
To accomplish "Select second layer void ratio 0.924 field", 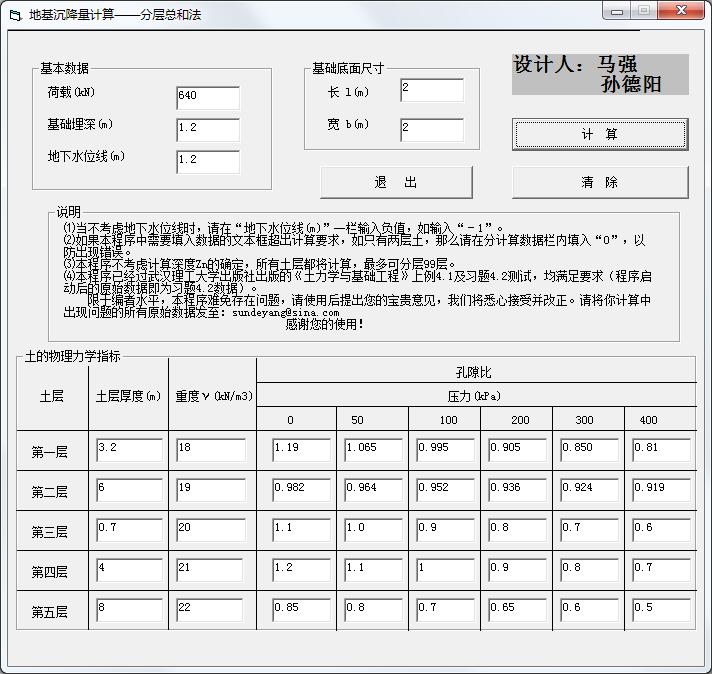I will point(589,490).
